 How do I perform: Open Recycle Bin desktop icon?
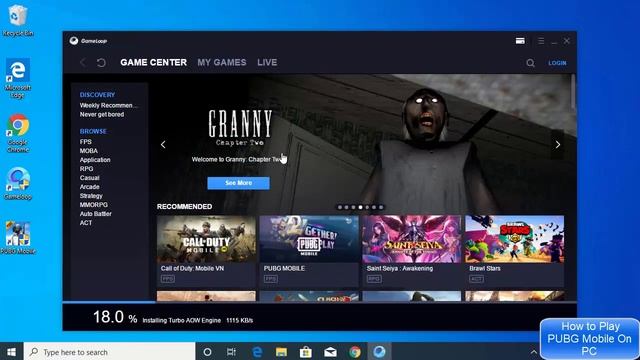coord(18,20)
